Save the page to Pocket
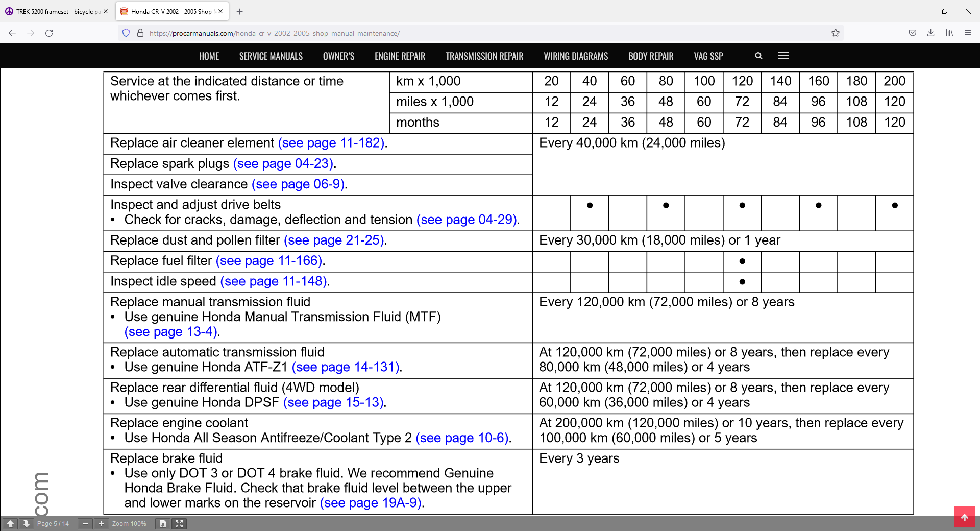980x531 pixels. [x=913, y=33]
